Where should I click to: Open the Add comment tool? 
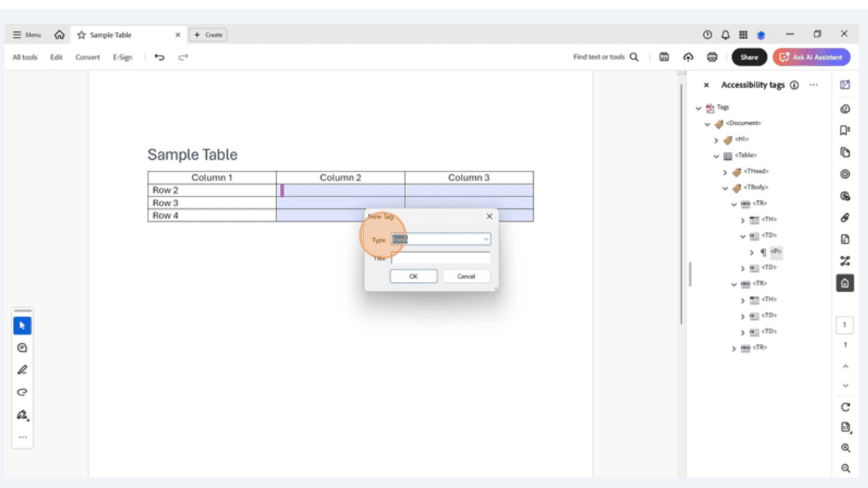(x=22, y=347)
